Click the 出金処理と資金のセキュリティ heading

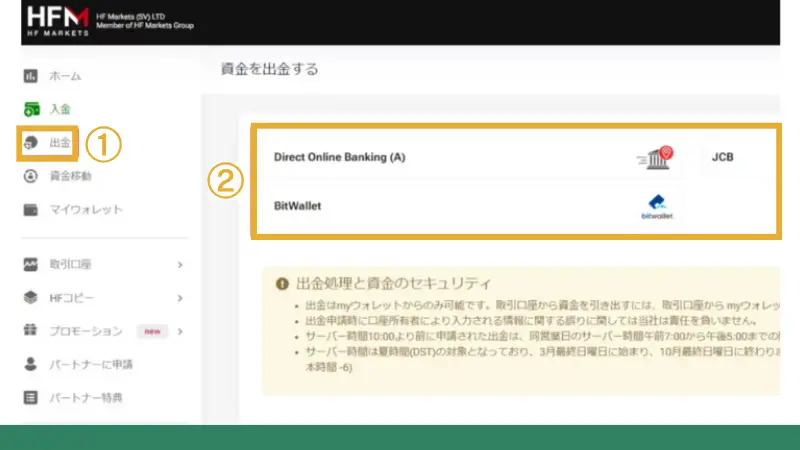point(394,284)
